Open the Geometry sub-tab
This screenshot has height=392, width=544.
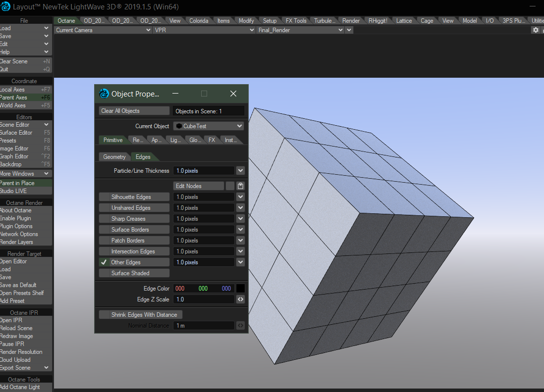pos(114,157)
